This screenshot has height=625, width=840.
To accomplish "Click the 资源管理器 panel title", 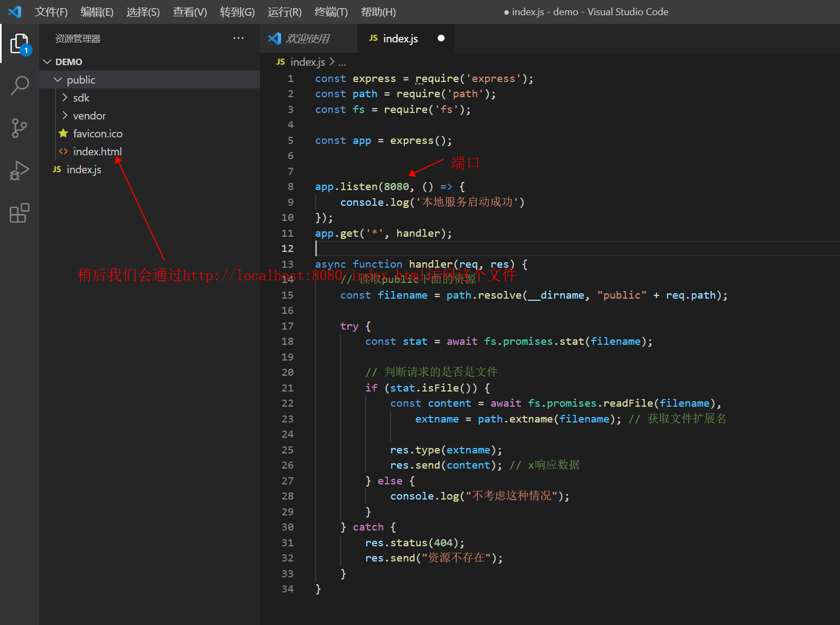I will click(x=78, y=39).
